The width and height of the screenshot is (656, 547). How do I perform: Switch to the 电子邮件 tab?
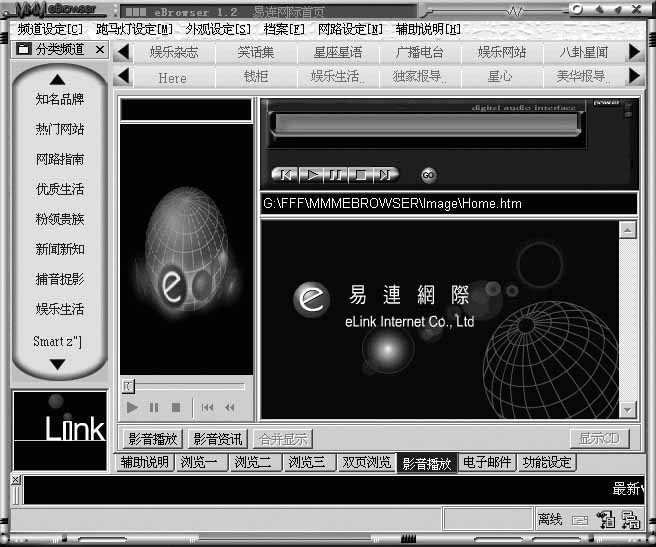click(488, 463)
